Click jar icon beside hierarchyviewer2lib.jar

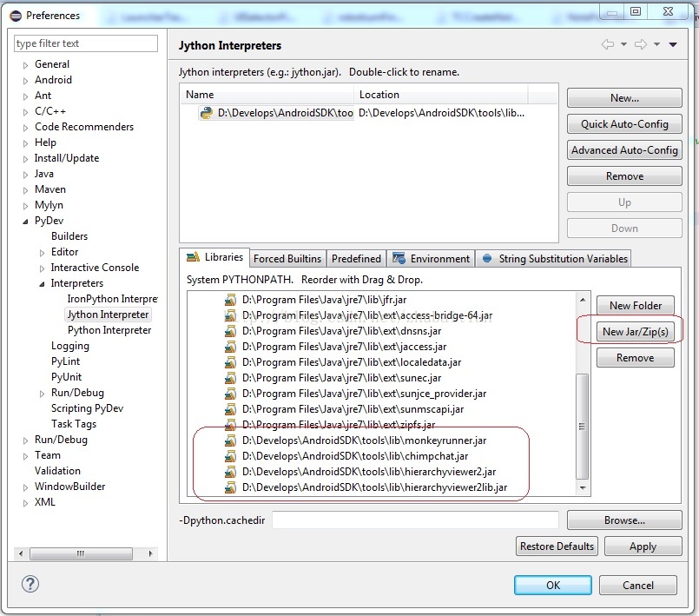coord(230,487)
